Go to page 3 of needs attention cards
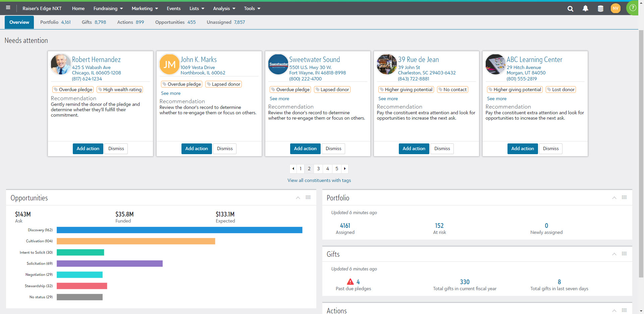Viewport: 644px width, 314px height. click(318, 169)
